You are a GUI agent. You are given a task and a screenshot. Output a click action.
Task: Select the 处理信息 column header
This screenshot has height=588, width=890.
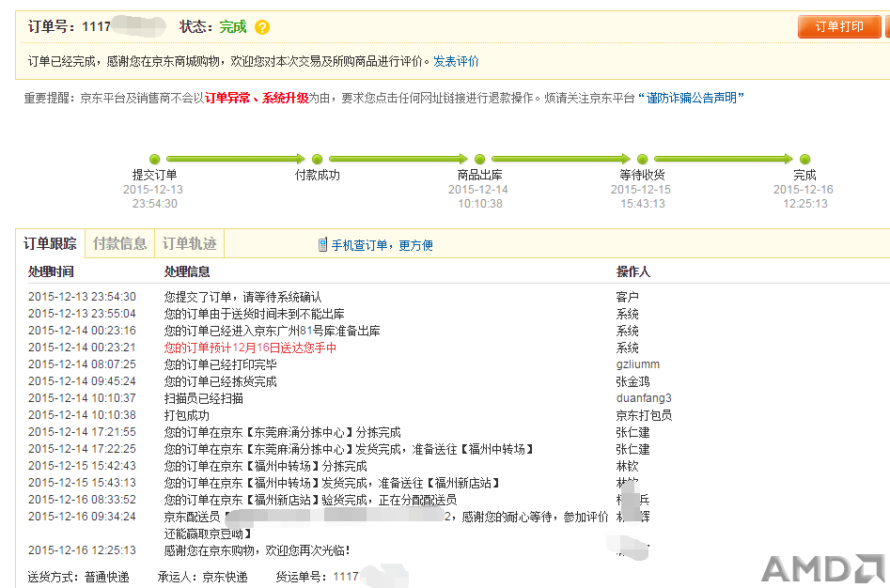point(187,271)
